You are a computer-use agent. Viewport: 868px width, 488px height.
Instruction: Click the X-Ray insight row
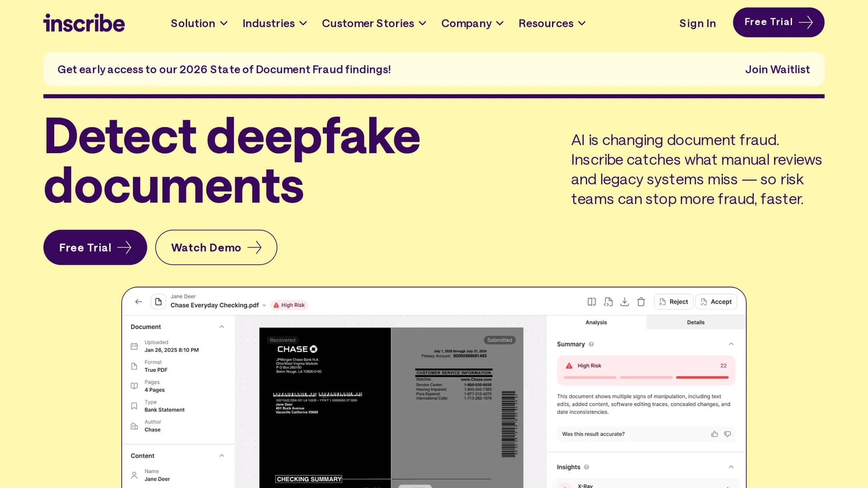(646, 484)
